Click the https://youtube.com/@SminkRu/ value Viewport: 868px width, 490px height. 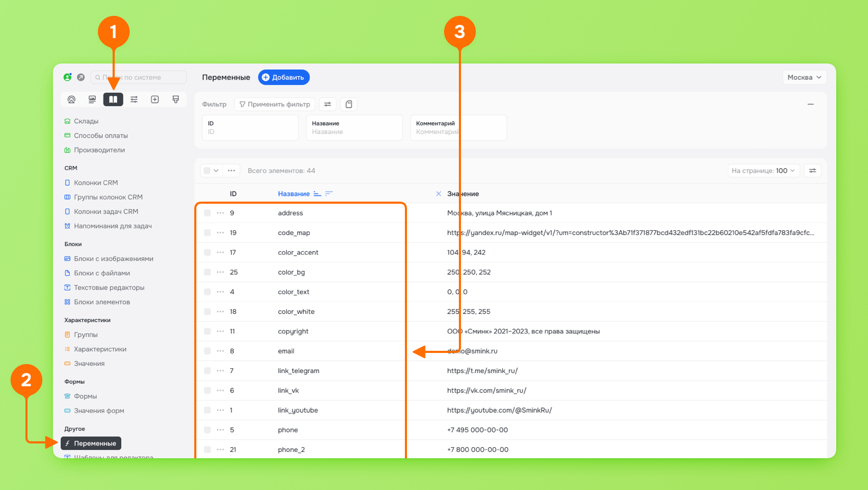[x=499, y=410]
